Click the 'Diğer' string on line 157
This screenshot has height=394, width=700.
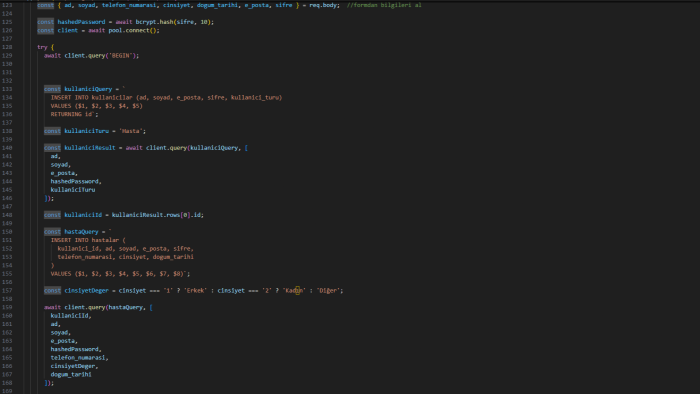coord(328,290)
